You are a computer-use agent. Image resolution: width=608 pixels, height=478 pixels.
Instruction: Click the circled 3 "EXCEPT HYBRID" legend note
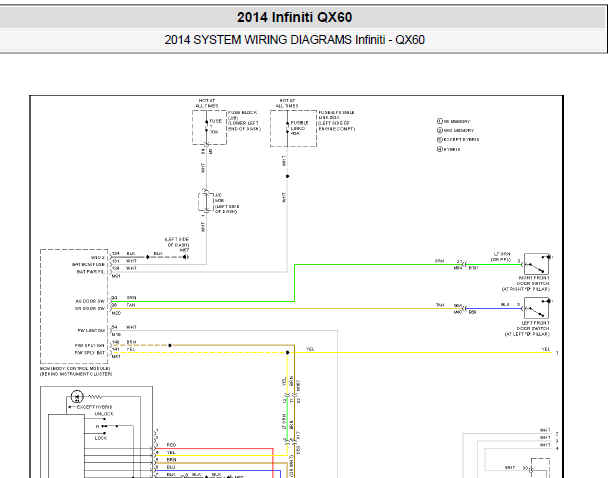coord(458,140)
